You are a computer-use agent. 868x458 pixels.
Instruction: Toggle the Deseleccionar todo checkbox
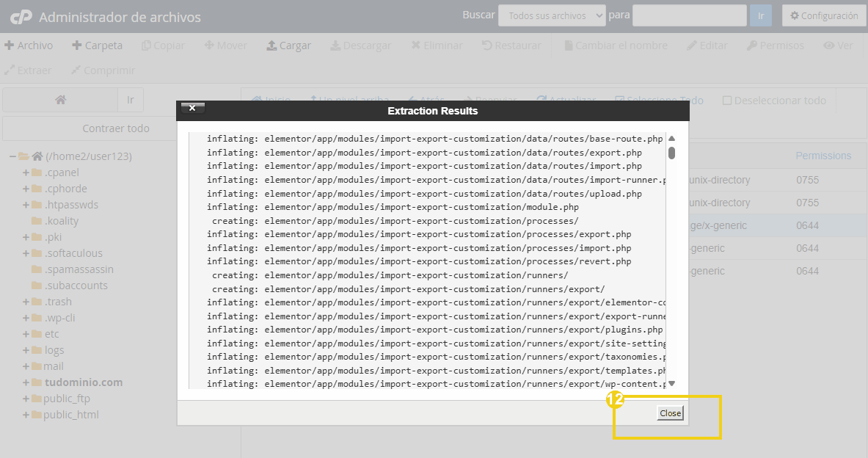(x=727, y=101)
